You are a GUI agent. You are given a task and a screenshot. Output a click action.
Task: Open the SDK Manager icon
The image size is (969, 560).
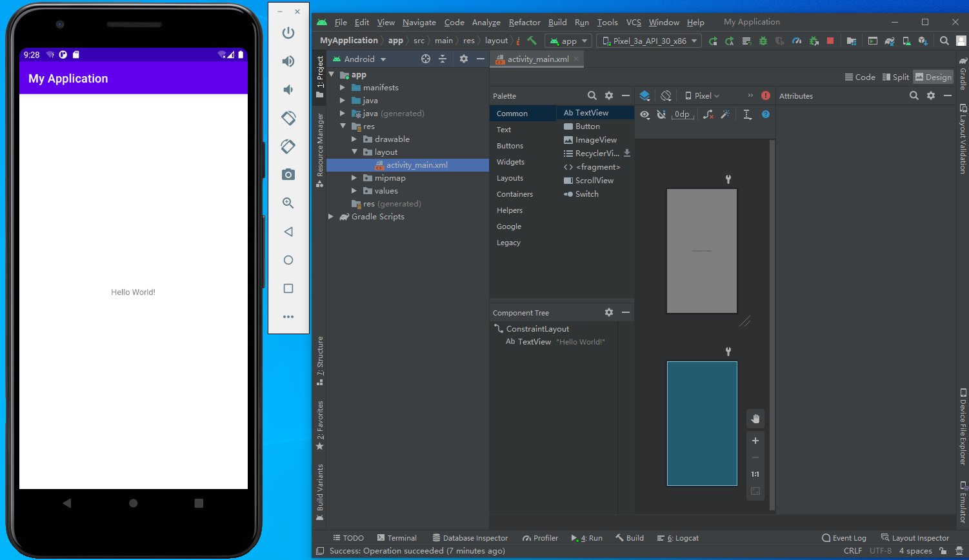(923, 41)
